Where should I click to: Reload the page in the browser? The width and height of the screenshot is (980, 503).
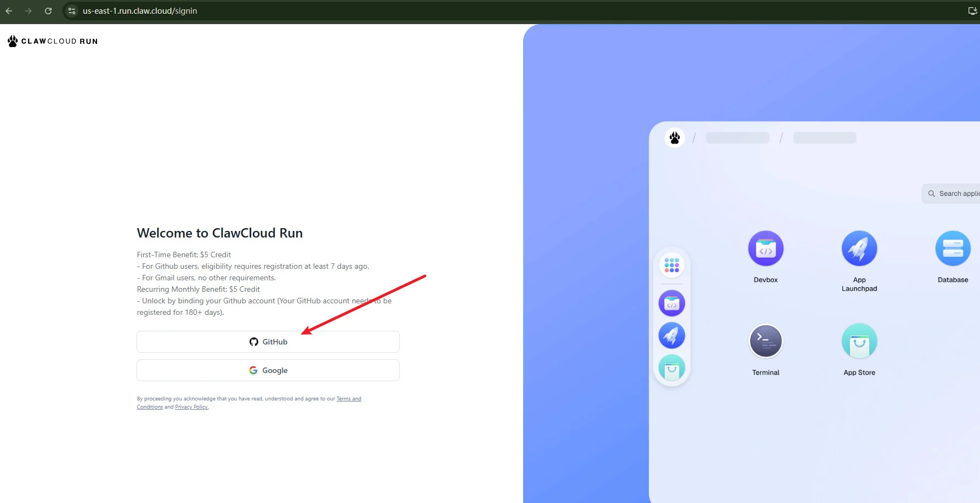coord(48,11)
